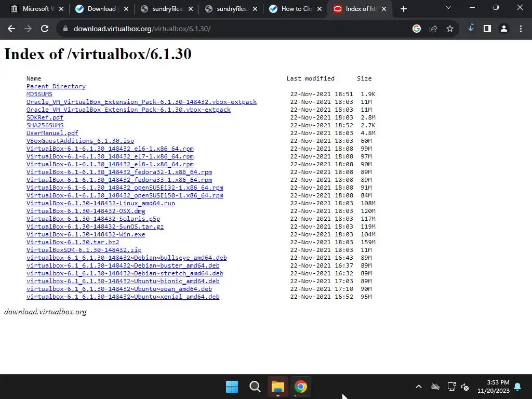Open the SHA256SUMS link
Screen dimensions: 532x399
45,125
